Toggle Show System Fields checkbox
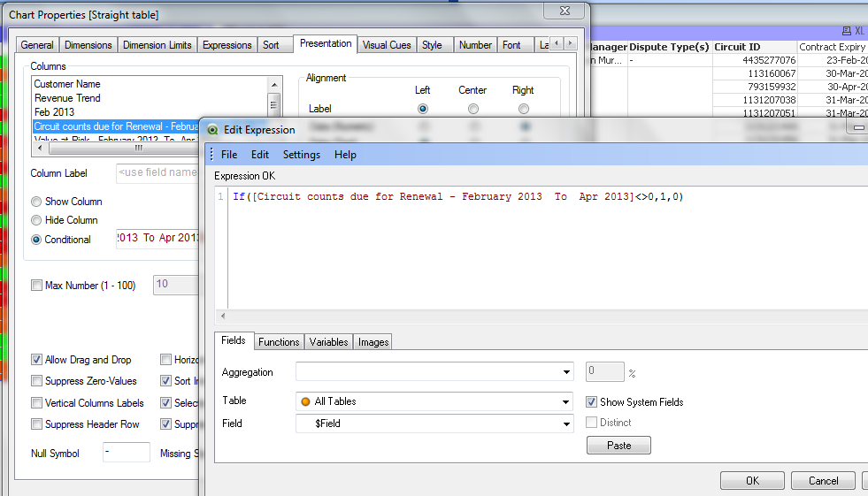 591,402
